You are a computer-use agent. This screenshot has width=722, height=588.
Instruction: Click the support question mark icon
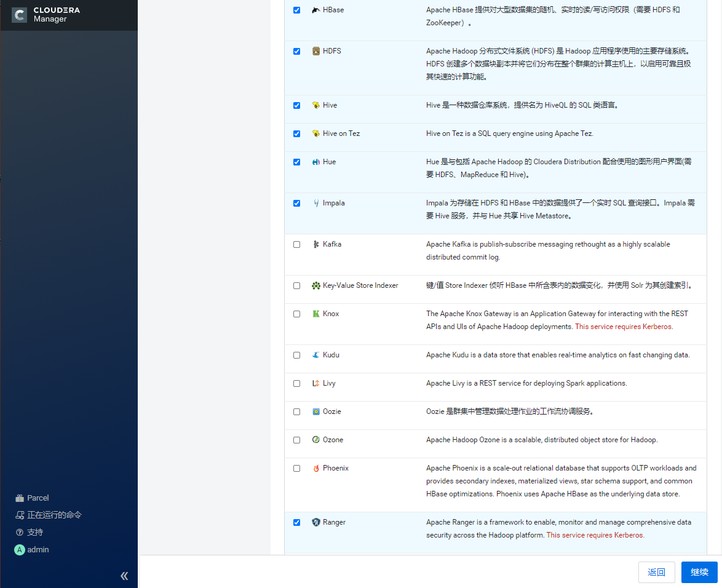coord(19,533)
